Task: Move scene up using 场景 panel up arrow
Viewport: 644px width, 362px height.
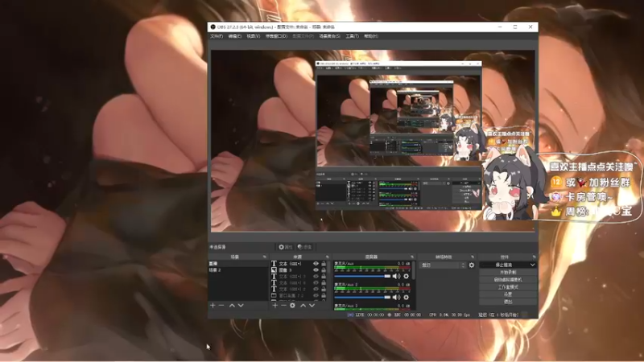Action: coord(232,306)
